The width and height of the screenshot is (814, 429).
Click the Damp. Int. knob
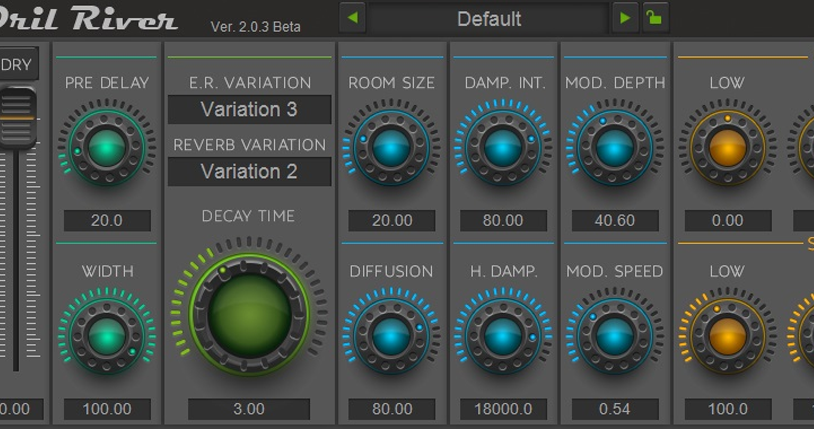point(502,148)
